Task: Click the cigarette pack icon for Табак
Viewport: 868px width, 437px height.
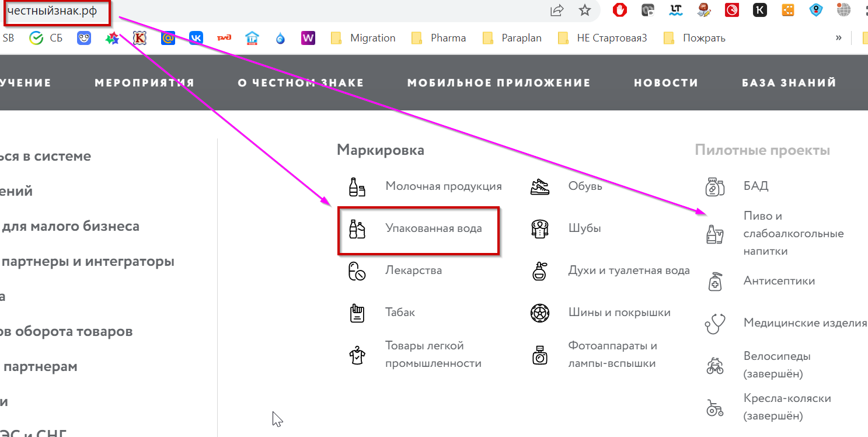Action: (357, 313)
